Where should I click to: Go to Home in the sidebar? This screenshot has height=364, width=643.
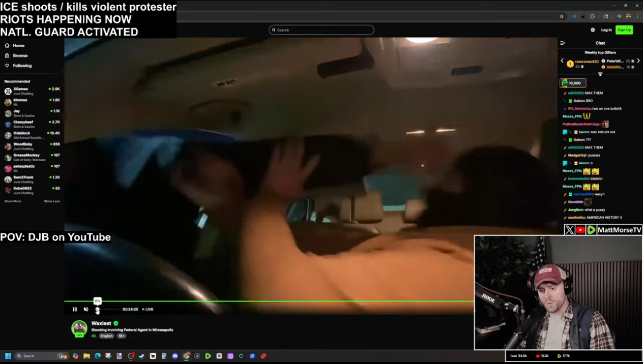pos(18,46)
